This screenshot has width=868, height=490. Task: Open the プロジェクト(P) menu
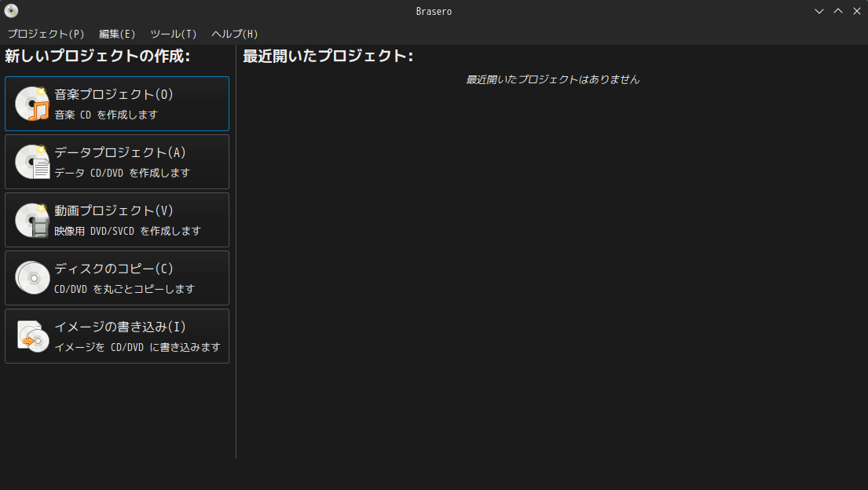click(x=46, y=34)
